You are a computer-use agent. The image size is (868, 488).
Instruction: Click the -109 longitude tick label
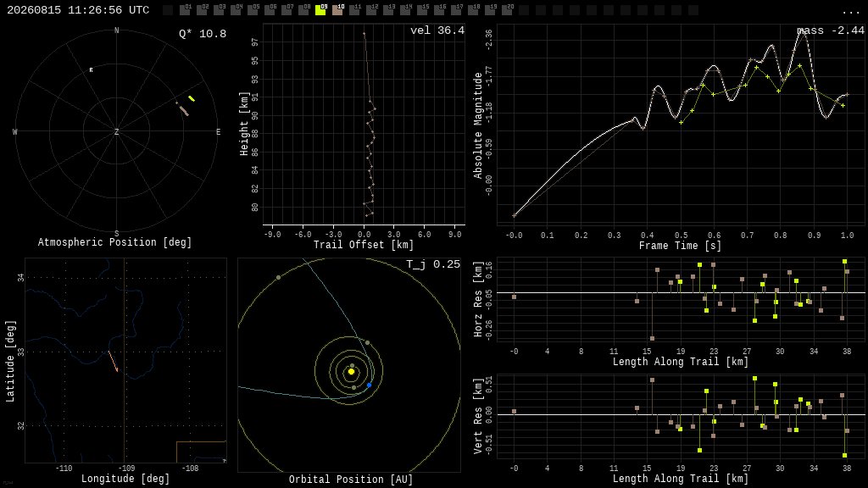coord(127,468)
